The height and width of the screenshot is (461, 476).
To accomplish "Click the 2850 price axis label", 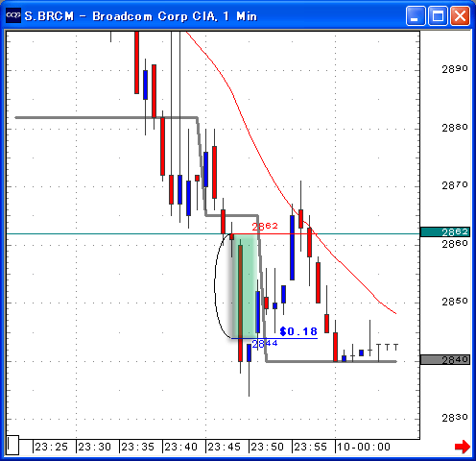I will tap(455, 302).
